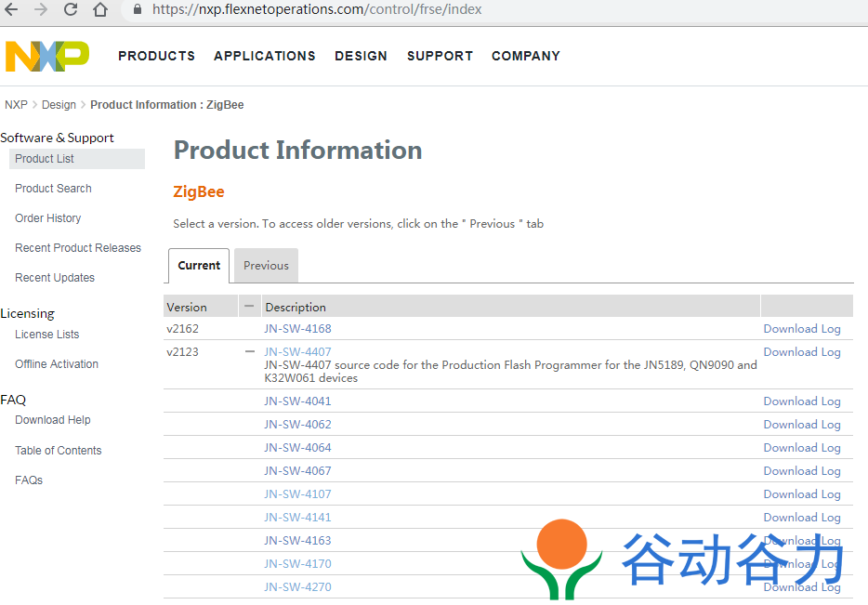Click Download Log for JN-SW-4168

pyautogui.click(x=802, y=329)
